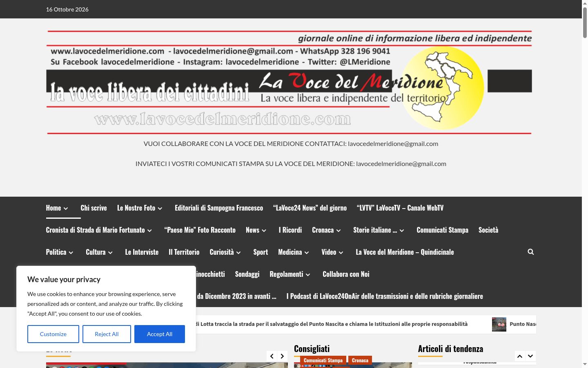Image resolution: width=588 pixels, height=368 pixels.
Task: Open Il Territorio menu item
Action: tap(184, 252)
